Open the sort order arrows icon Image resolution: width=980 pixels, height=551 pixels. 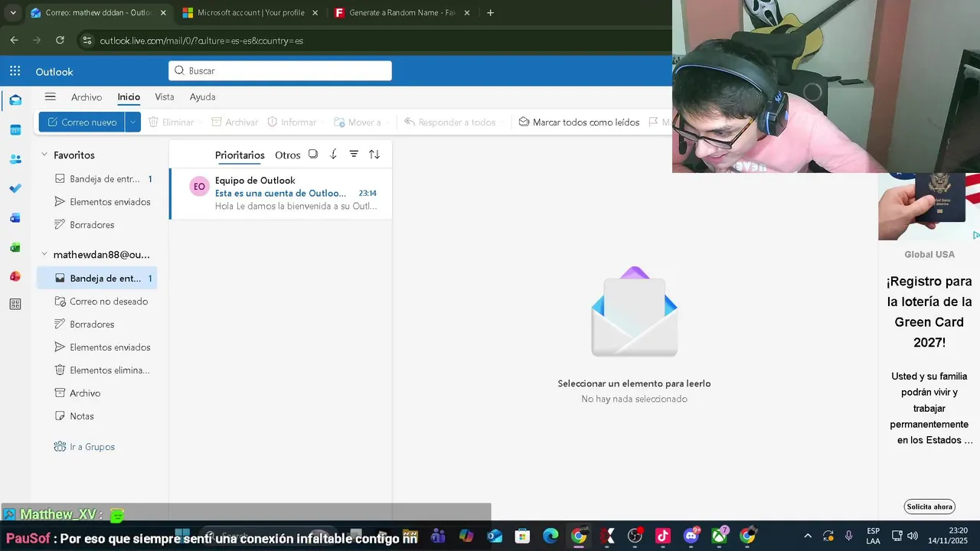pos(374,154)
